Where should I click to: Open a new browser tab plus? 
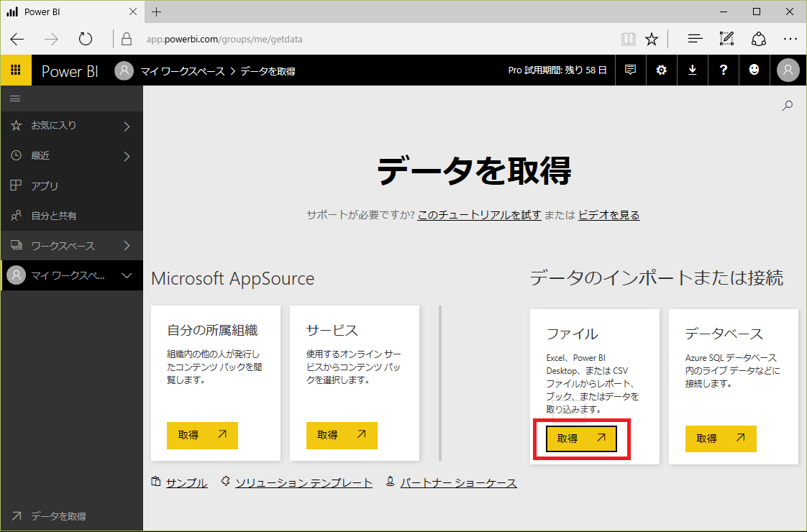coord(157,12)
